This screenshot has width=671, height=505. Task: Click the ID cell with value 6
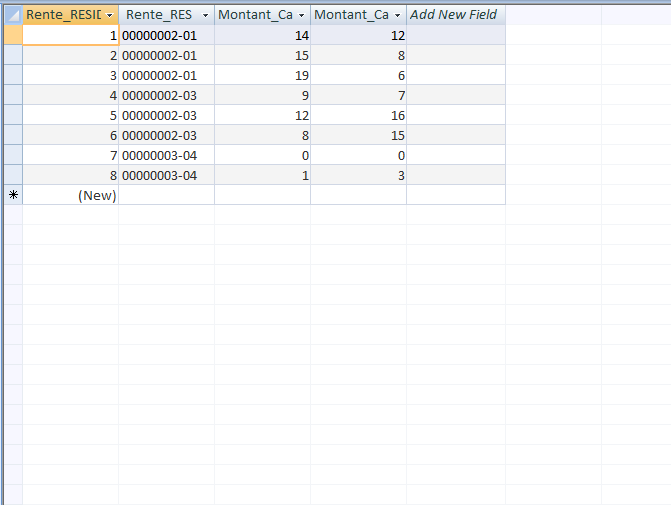(70, 135)
